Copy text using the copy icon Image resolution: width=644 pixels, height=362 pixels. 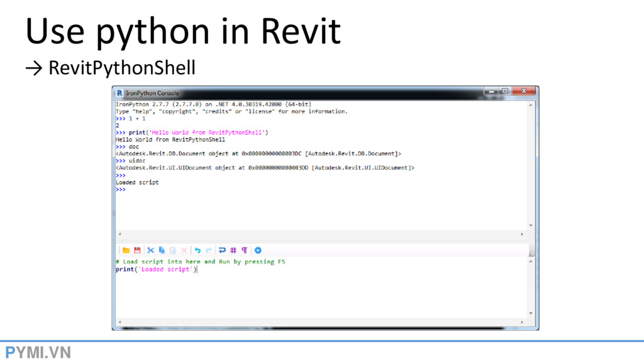pyautogui.click(x=162, y=250)
